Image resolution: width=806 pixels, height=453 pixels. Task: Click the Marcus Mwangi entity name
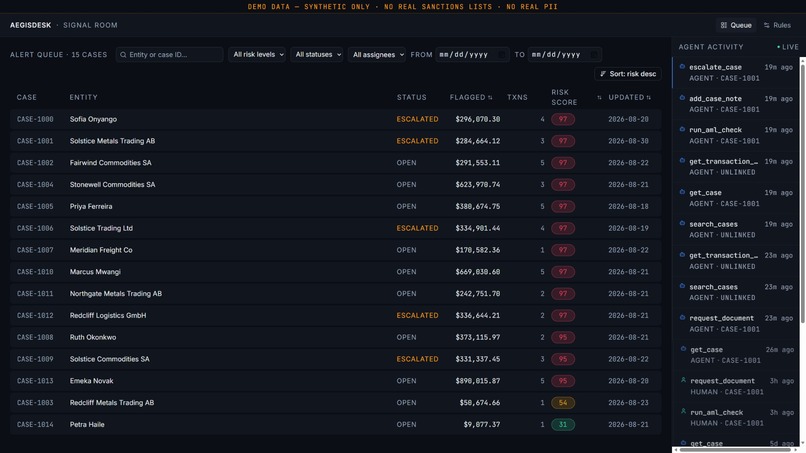coord(95,272)
